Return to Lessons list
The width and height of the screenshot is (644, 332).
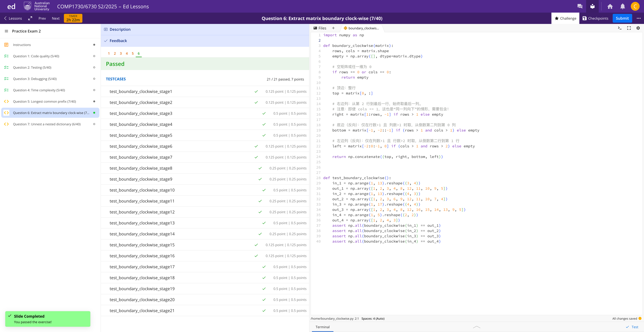tap(13, 18)
